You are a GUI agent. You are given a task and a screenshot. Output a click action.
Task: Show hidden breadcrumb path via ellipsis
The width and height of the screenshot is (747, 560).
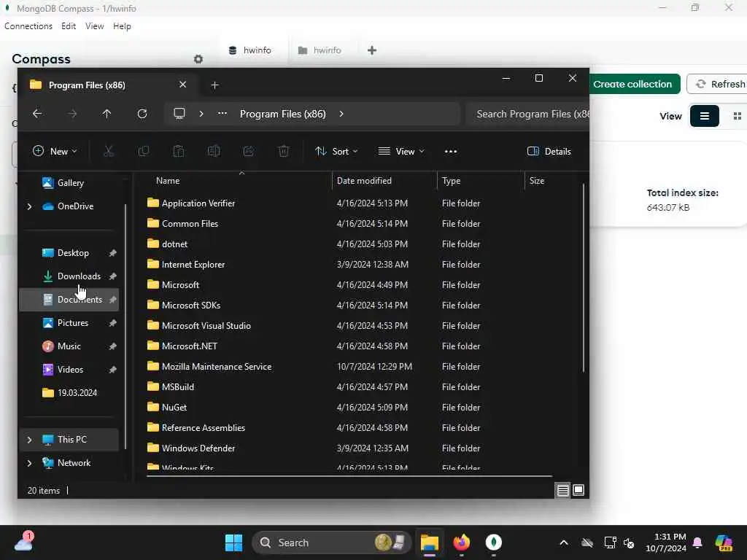(x=222, y=113)
